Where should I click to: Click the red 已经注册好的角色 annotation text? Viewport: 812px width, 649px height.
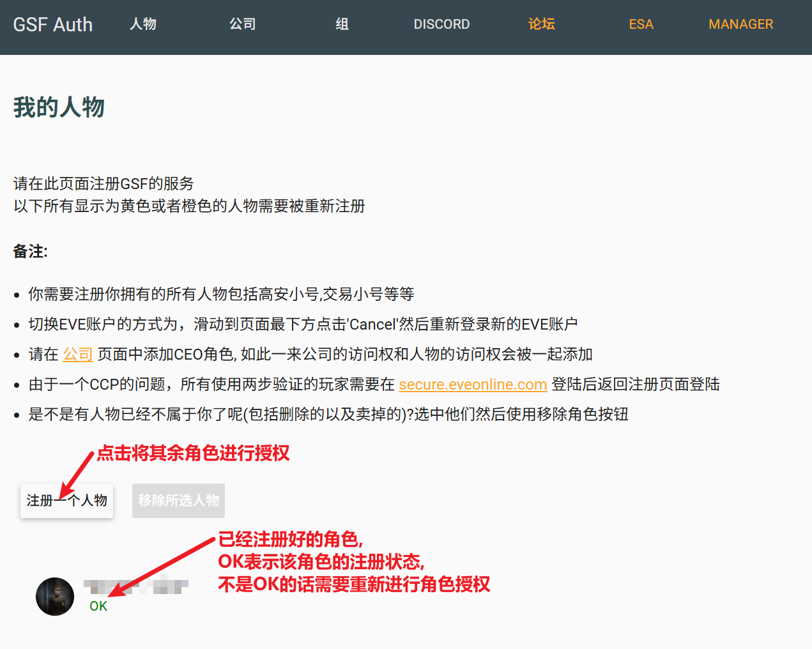pos(291,540)
